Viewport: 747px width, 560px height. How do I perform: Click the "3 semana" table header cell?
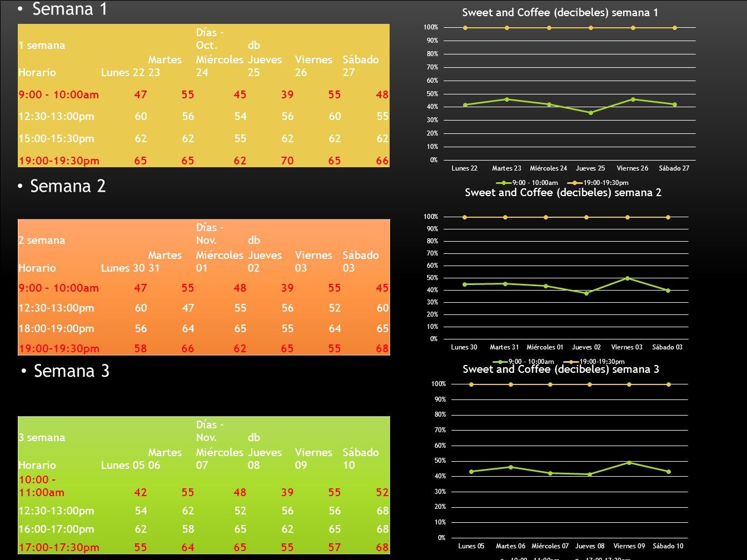point(42,437)
